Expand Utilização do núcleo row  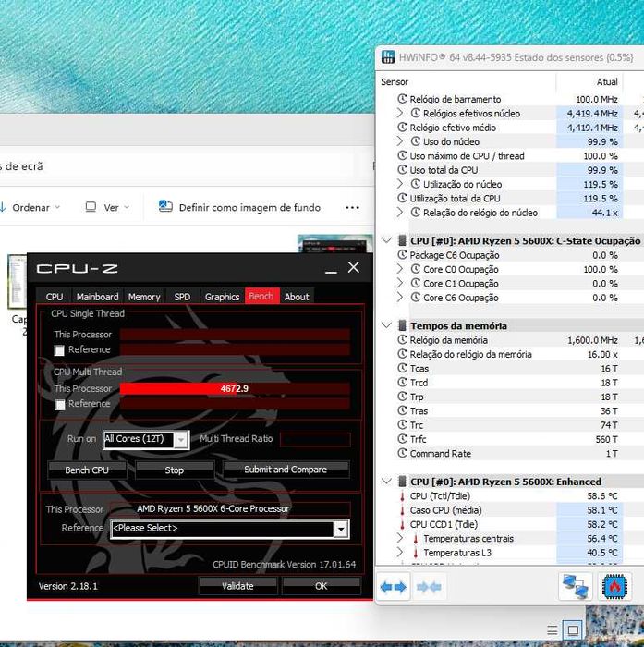tap(399, 184)
